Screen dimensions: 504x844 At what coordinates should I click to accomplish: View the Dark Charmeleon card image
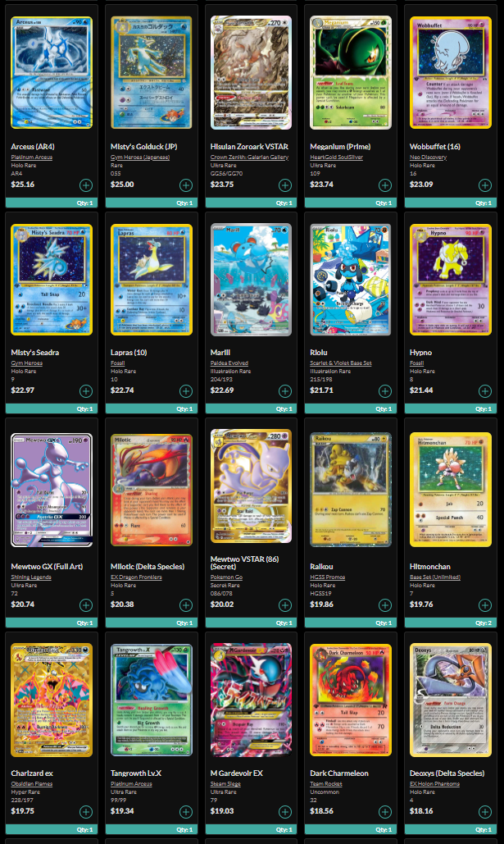351,700
